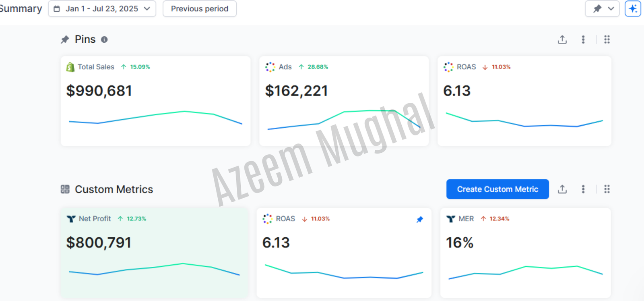Click the MER metric title
The image size is (644, 301).
coord(466,219)
